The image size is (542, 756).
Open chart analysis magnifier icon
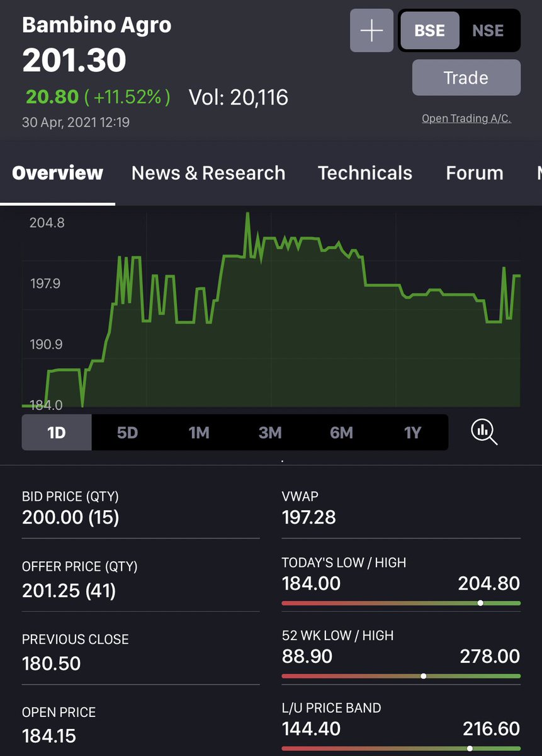484,432
